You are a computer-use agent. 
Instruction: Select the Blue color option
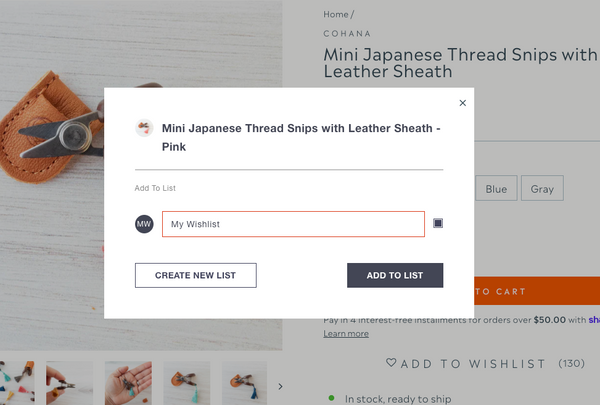point(496,188)
